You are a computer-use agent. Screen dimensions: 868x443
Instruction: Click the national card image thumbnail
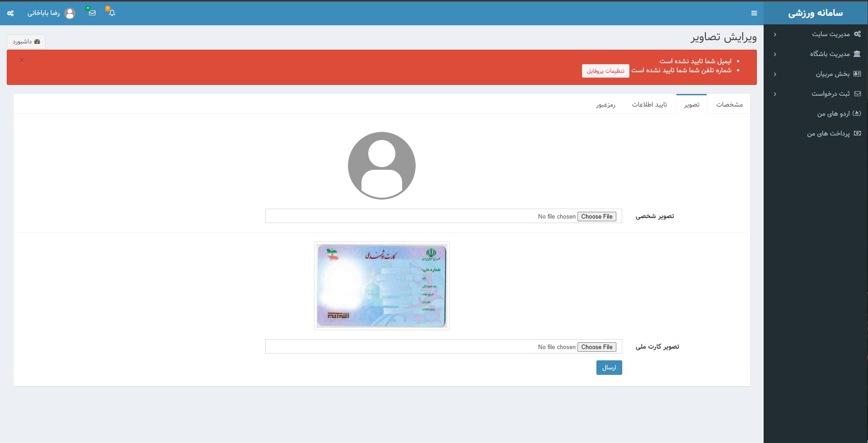(382, 285)
